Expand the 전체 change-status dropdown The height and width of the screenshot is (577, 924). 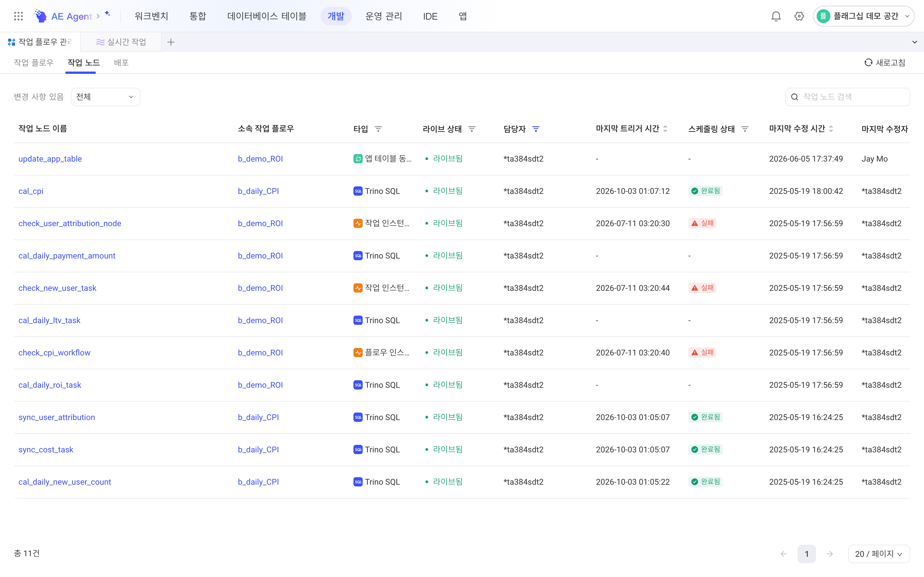pos(105,97)
